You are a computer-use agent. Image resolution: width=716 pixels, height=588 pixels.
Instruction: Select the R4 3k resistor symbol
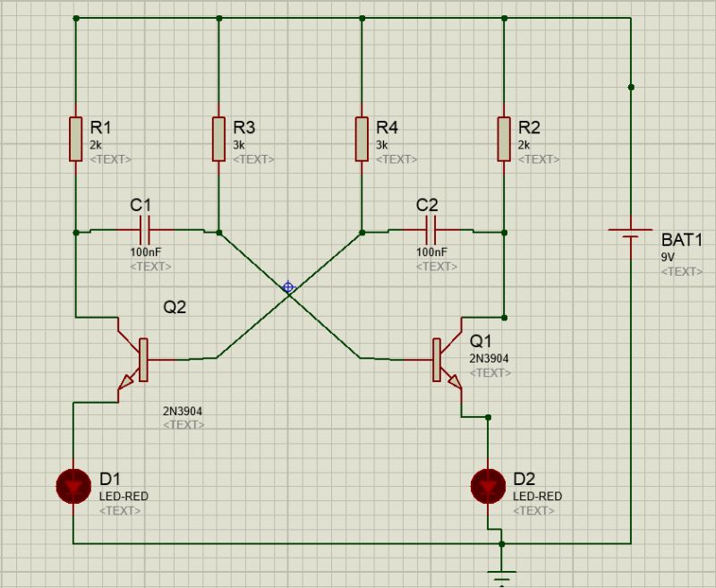coord(361,137)
